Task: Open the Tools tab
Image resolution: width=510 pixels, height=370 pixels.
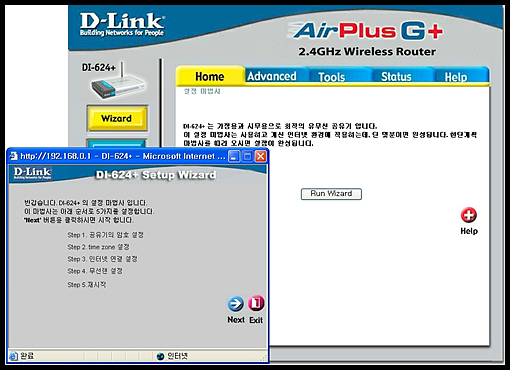Action: tap(332, 77)
